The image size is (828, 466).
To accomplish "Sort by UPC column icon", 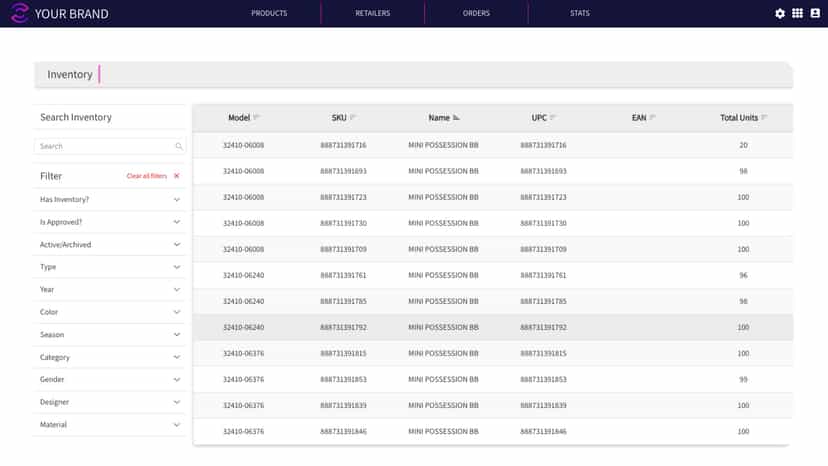I will click(553, 117).
